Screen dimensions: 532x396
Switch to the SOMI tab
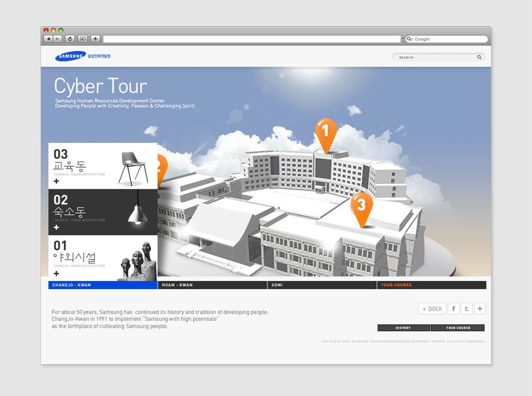coord(322,285)
